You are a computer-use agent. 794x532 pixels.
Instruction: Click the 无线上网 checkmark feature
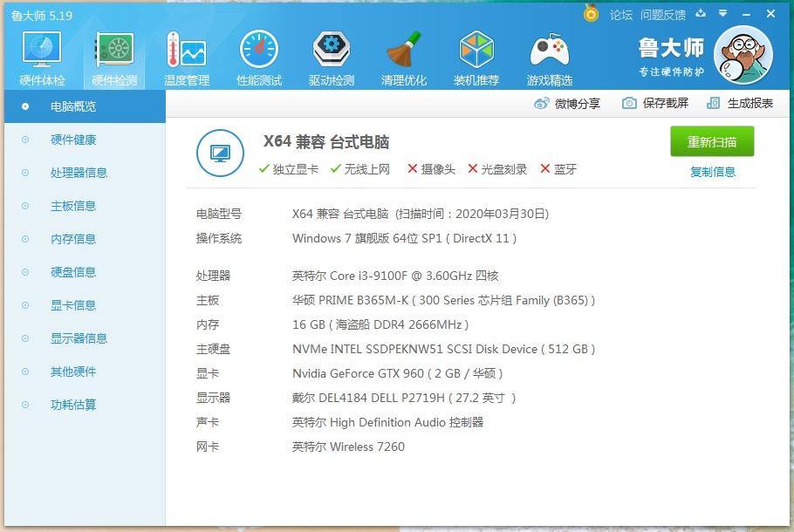[x=360, y=169]
